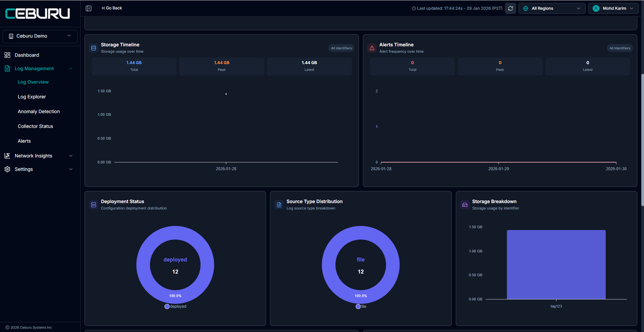
Task: Click the Network Insights menu label
Action: pos(34,156)
